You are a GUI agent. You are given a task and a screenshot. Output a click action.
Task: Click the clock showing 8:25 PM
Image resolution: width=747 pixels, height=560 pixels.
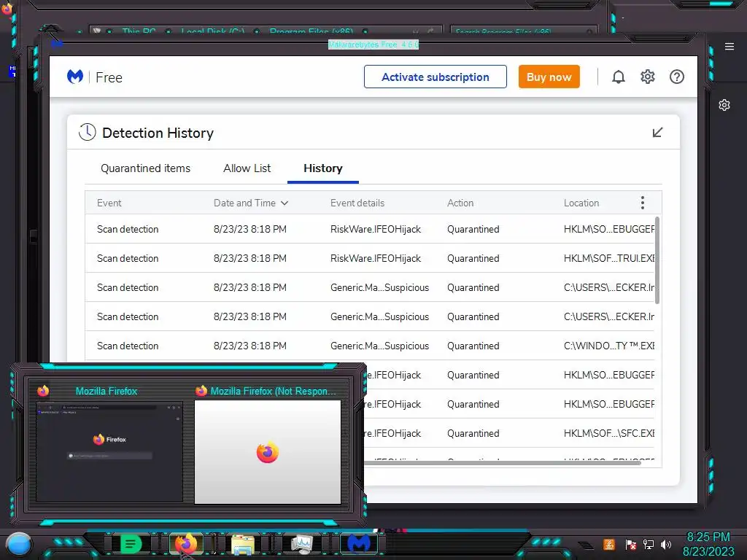pyautogui.click(x=708, y=537)
